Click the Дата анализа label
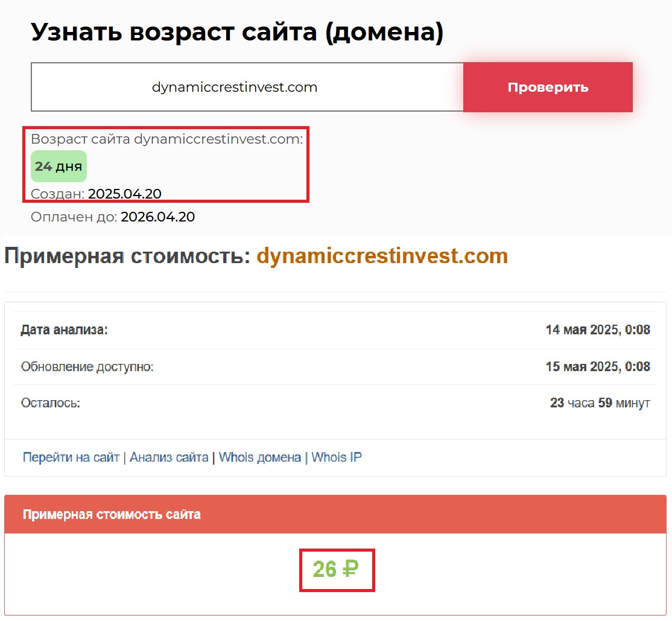672x621 pixels. 64,330
